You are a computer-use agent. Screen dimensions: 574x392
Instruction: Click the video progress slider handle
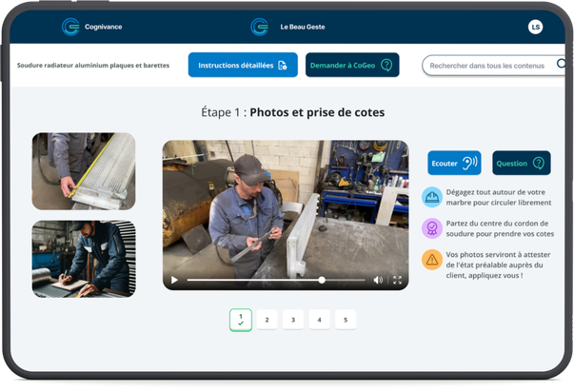tap(322, 280)
